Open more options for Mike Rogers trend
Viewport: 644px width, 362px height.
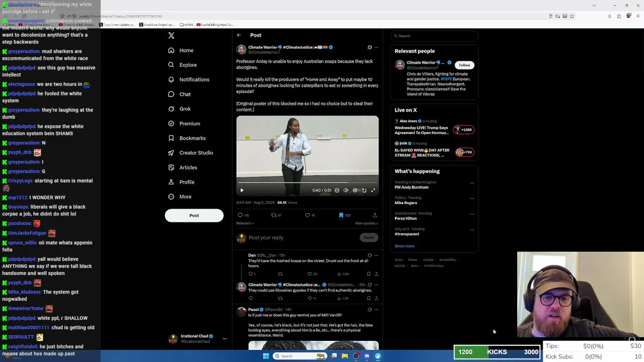[x=472, y=199]
